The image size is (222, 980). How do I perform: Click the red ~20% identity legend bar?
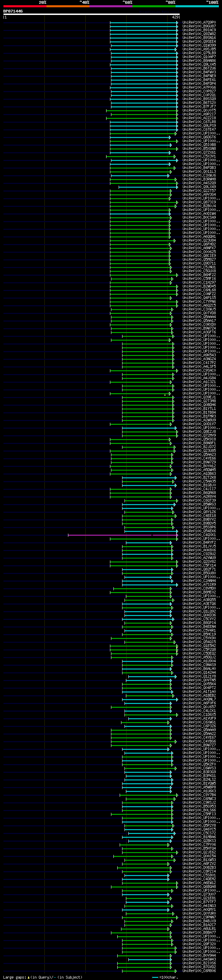click(x=25, y=6)
